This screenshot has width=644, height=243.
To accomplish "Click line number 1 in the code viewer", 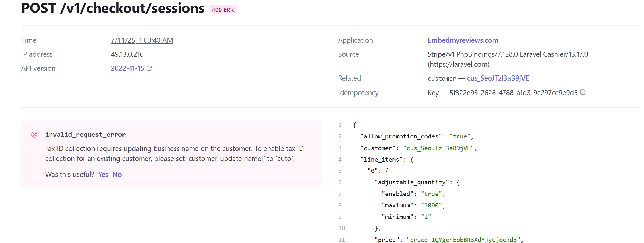I will click(340, 125).
